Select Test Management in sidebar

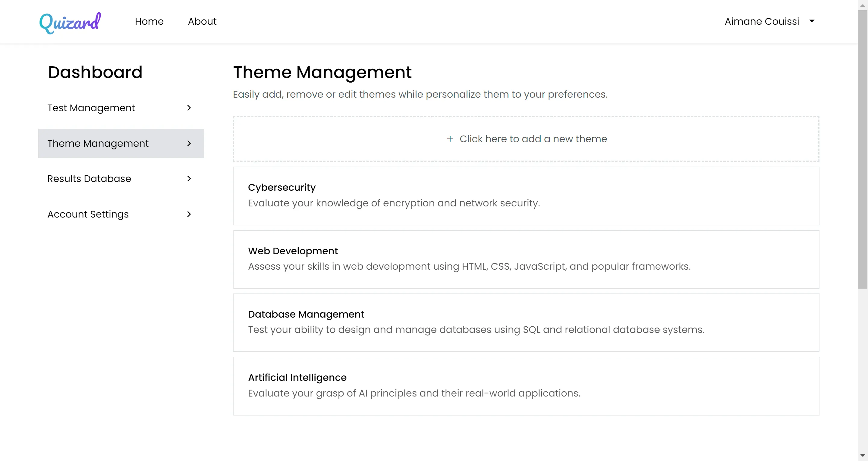pos(121,108)
